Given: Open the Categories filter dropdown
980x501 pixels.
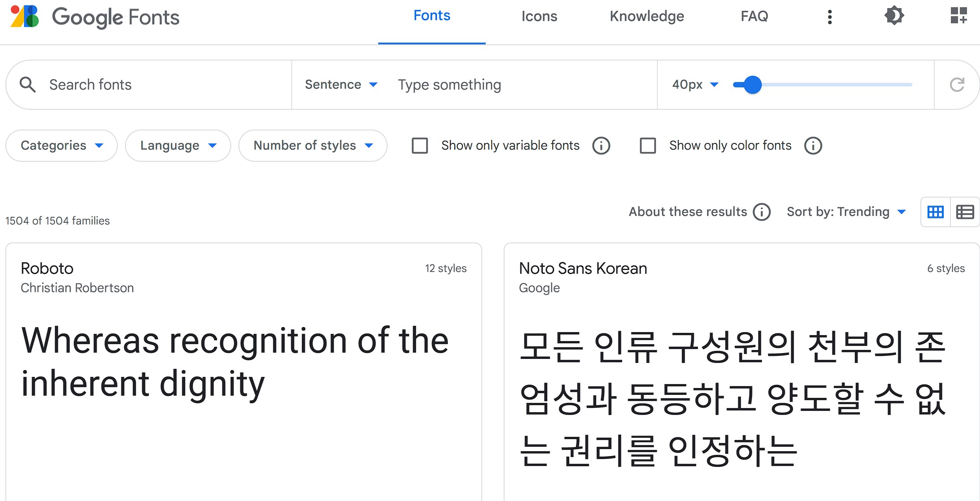Looking at the screenshot, I should (x=61, y=145).
